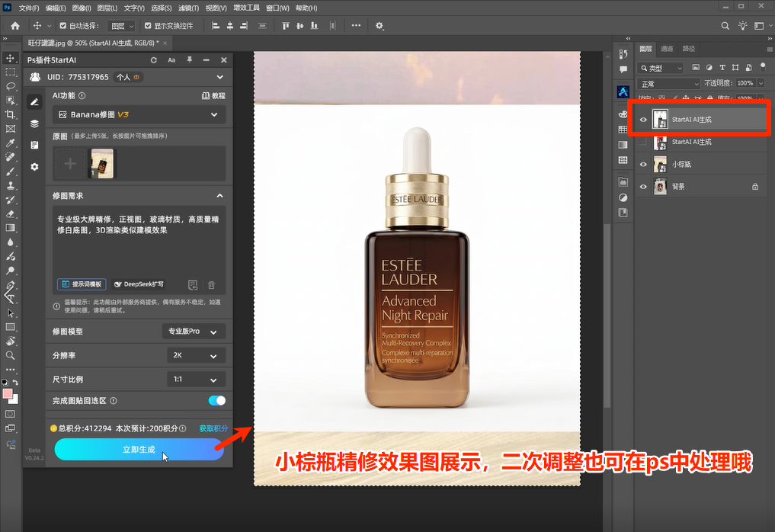This screenshot has height=532, width=775.
Task: Click the 获取积分 link
Action: [213, 428]
